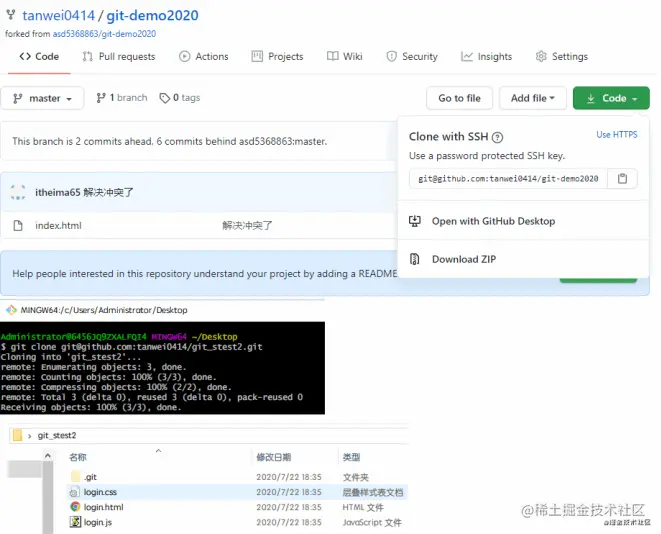Click the ZIP archive icon

415,259
